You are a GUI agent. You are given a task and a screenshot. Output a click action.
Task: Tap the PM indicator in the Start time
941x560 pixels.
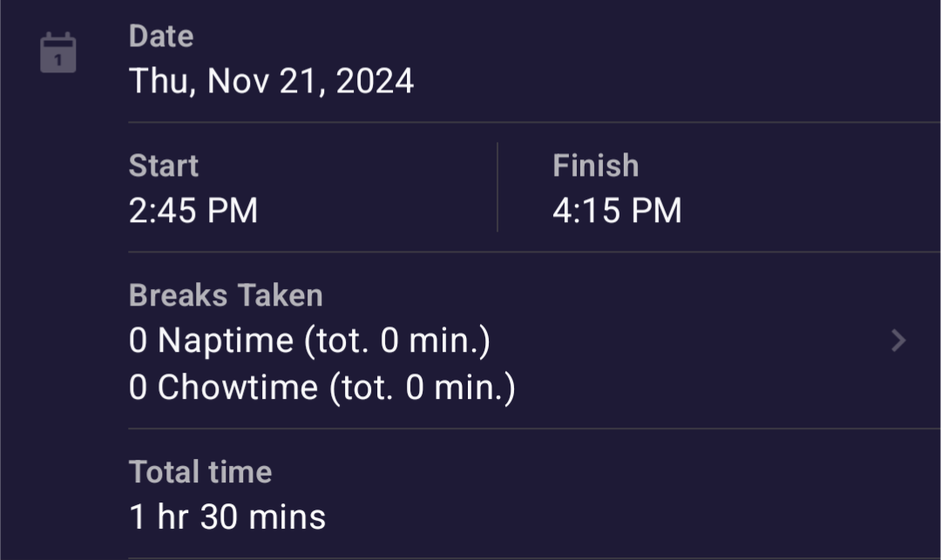235,211
